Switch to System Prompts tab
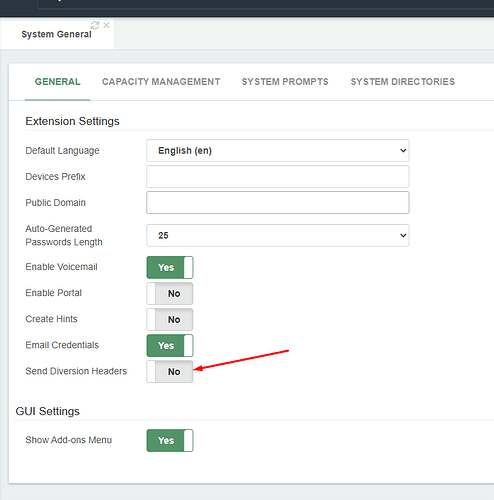Screen dimensions: 494x500 tap(285, 82)
